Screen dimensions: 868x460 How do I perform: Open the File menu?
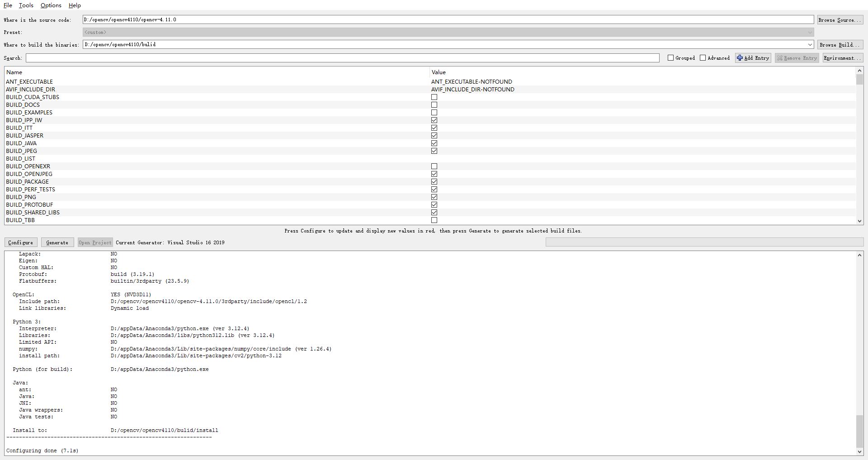pyautogui.click(x=7, y=5)
